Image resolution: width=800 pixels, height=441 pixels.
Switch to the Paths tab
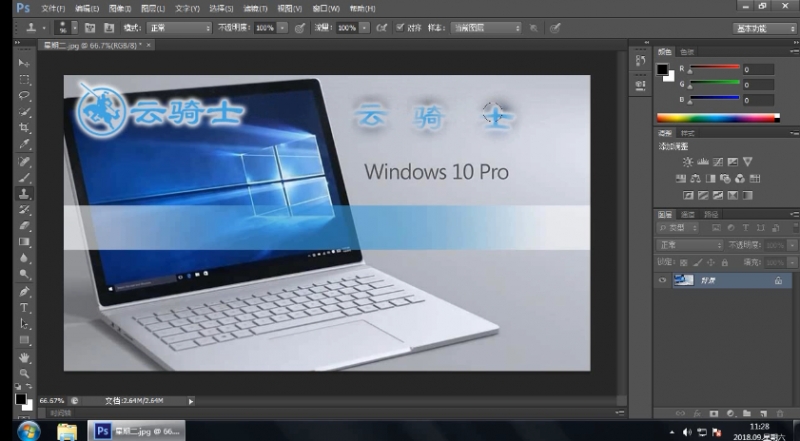tap(711, 214)
